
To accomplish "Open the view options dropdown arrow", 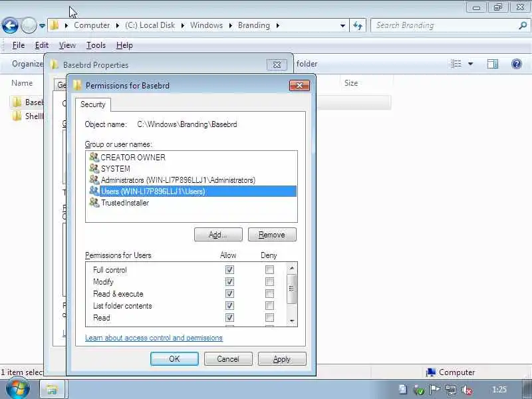I will (471, 64).
